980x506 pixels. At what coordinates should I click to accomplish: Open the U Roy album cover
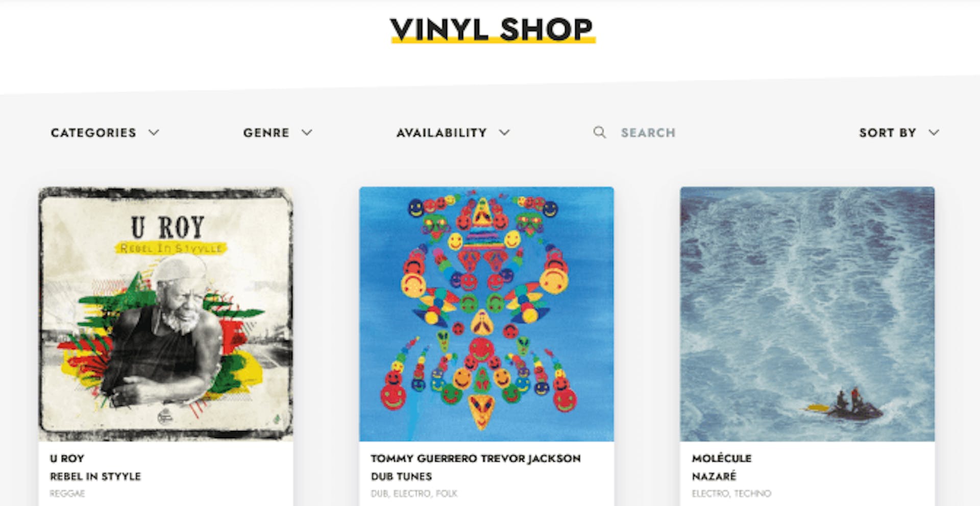[x=166, y=314]
